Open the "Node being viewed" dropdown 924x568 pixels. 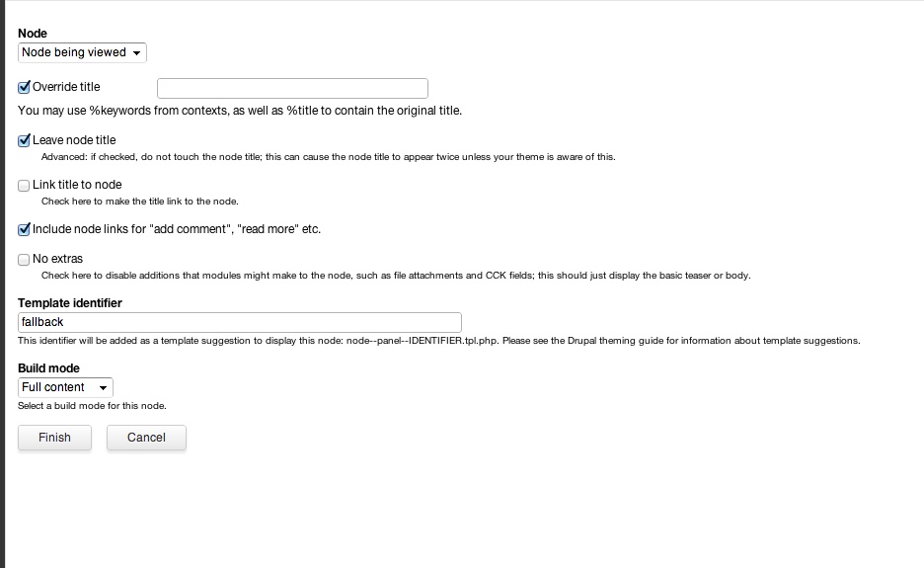(82, 52)
